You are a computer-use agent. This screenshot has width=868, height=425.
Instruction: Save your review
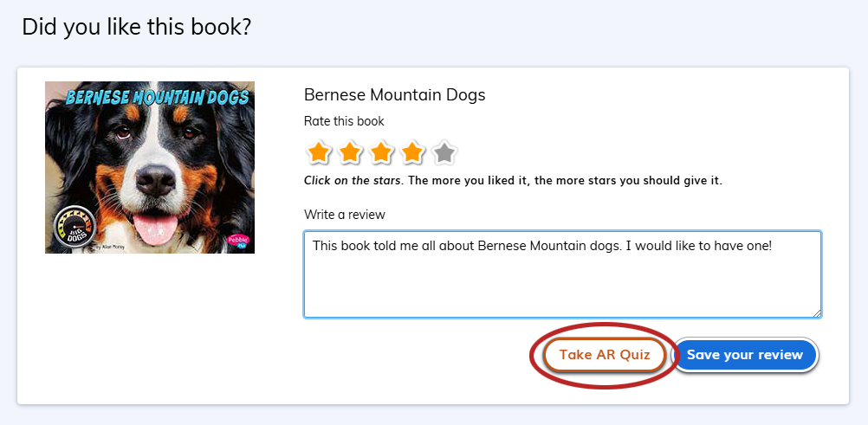[745, 355]
